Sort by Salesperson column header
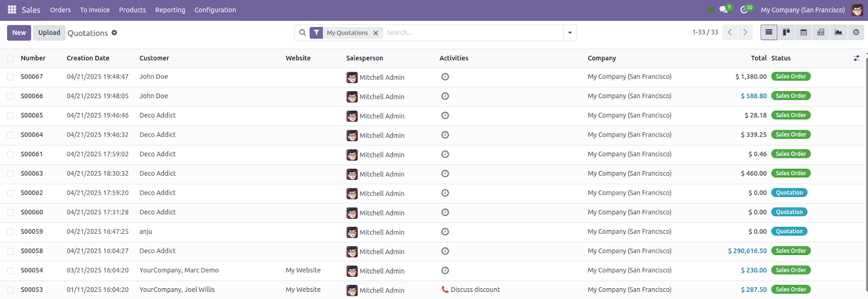Screen dimensions: 868x299 tap(365, 58)
